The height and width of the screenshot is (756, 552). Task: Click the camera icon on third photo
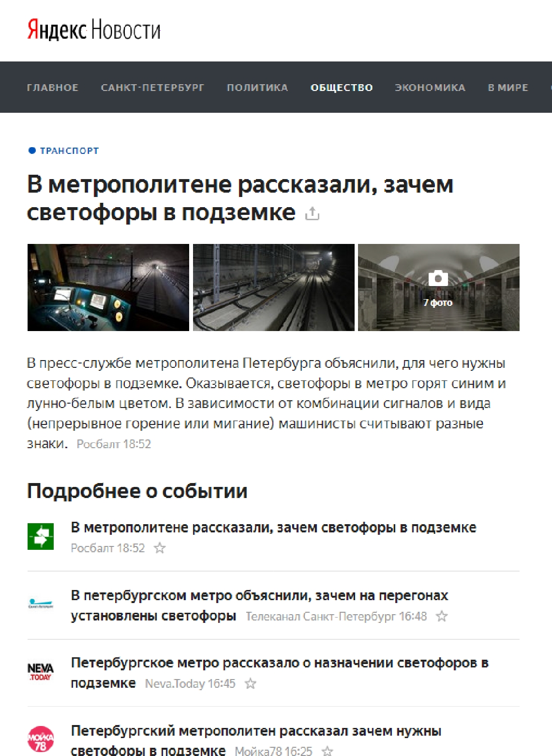[438, 278]
